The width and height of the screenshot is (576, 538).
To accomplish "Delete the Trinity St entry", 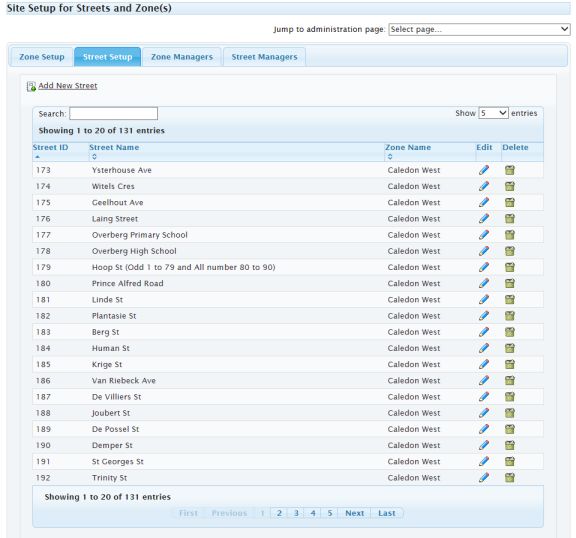I will point(510,477).
